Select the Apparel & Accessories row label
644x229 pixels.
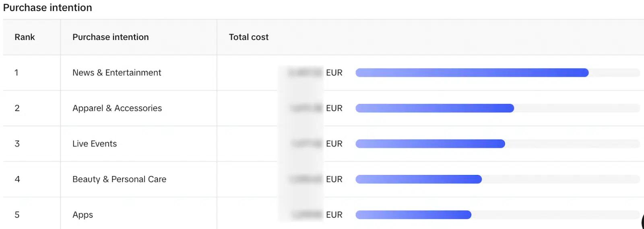click(117, 108)
